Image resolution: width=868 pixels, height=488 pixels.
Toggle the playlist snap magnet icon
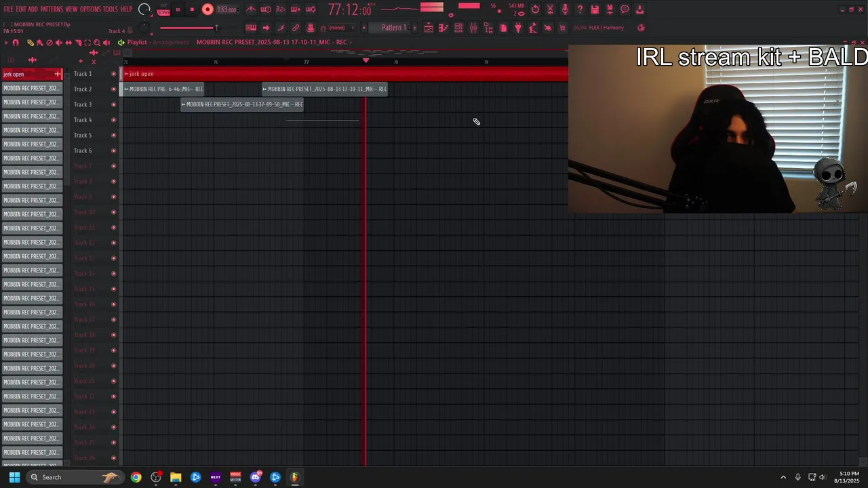(x=16, y=43)
